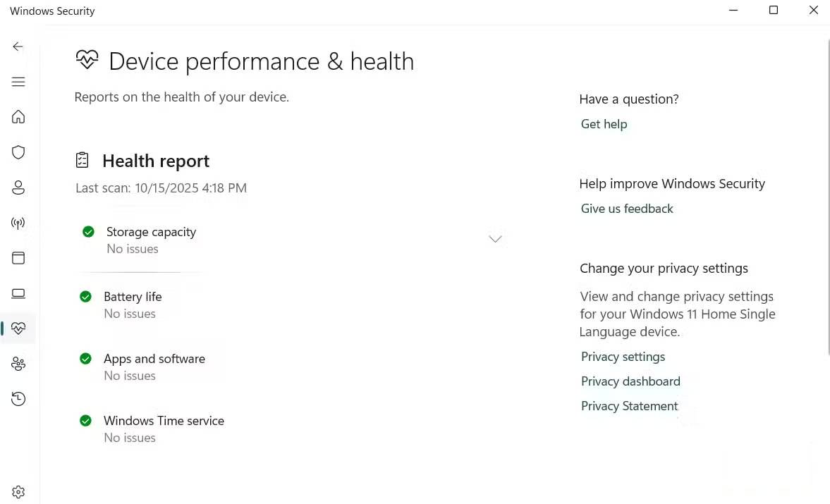Click the Get help link

[604, 124]
